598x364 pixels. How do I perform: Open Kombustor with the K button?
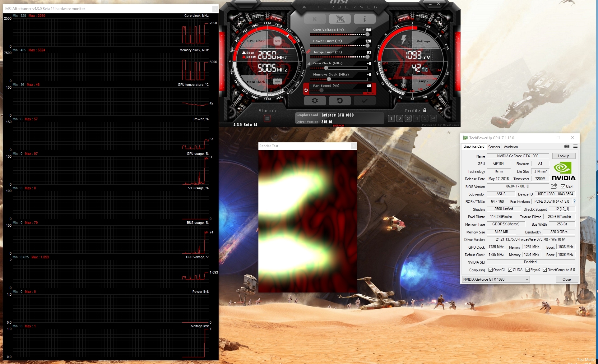coord(315,19)
